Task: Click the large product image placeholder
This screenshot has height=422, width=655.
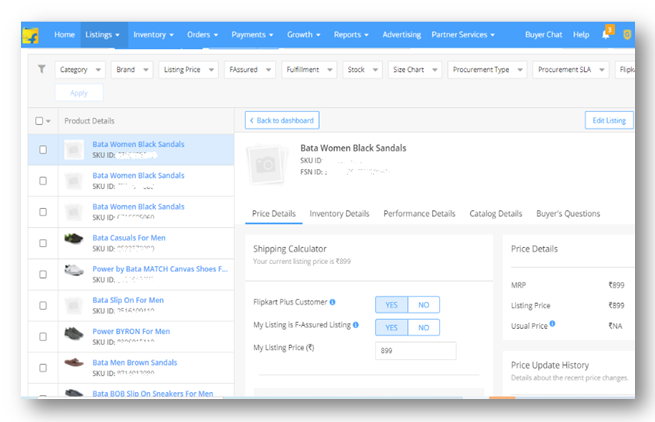Action: (x=267, y=165)
